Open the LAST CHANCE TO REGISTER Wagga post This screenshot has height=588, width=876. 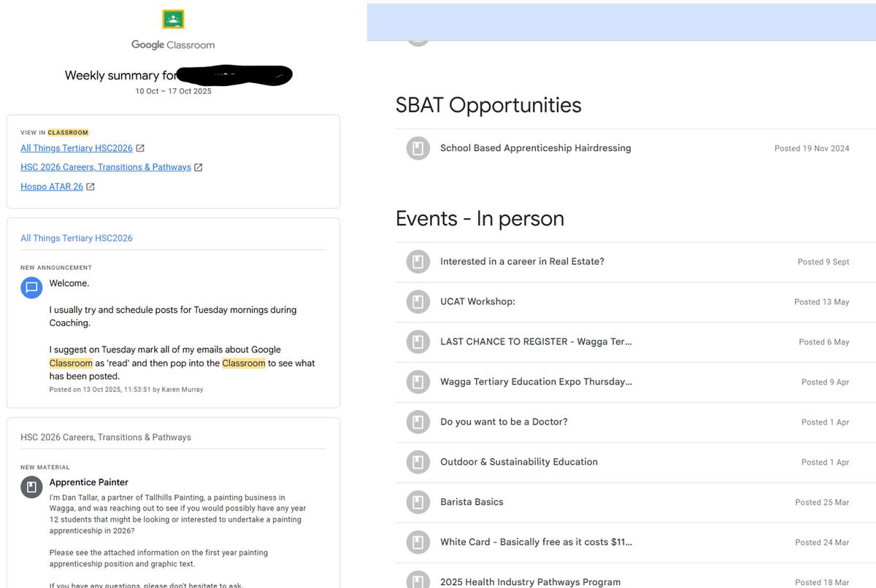tap(536, 342)
